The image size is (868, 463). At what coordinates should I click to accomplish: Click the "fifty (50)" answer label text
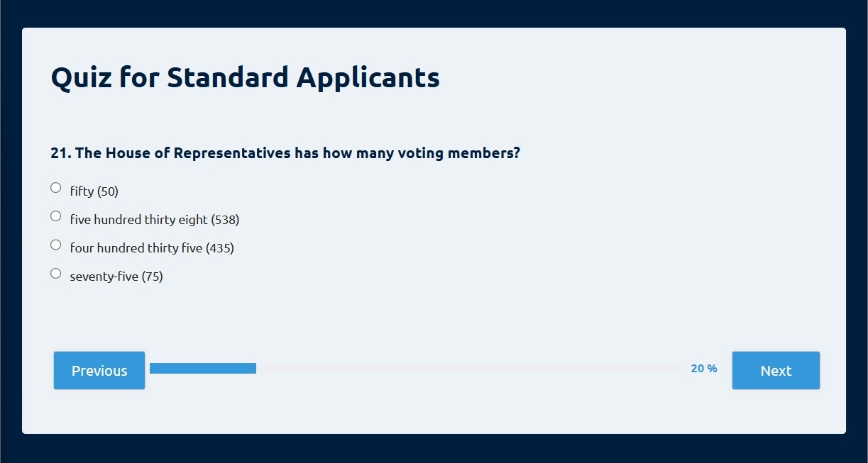point(94,191)
